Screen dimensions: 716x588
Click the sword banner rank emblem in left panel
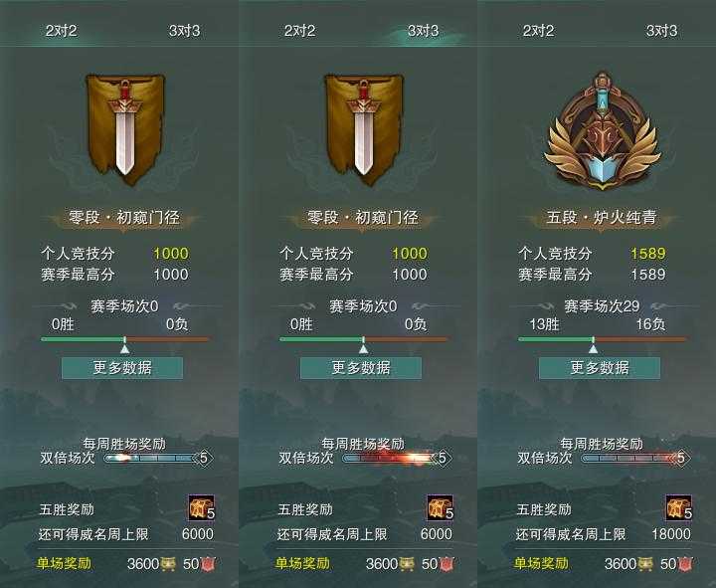[124, 129]
